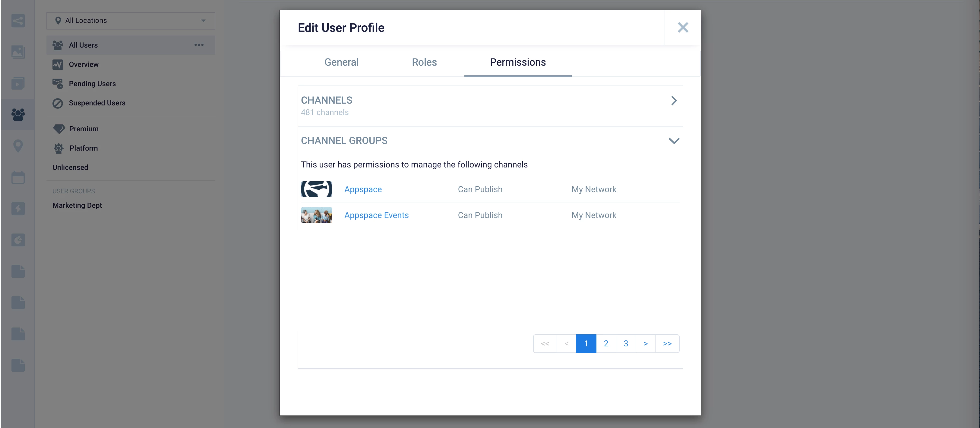Click the Suspended Users ban icon
Viewport: 980px width, 428px height.
click(58, 103)
